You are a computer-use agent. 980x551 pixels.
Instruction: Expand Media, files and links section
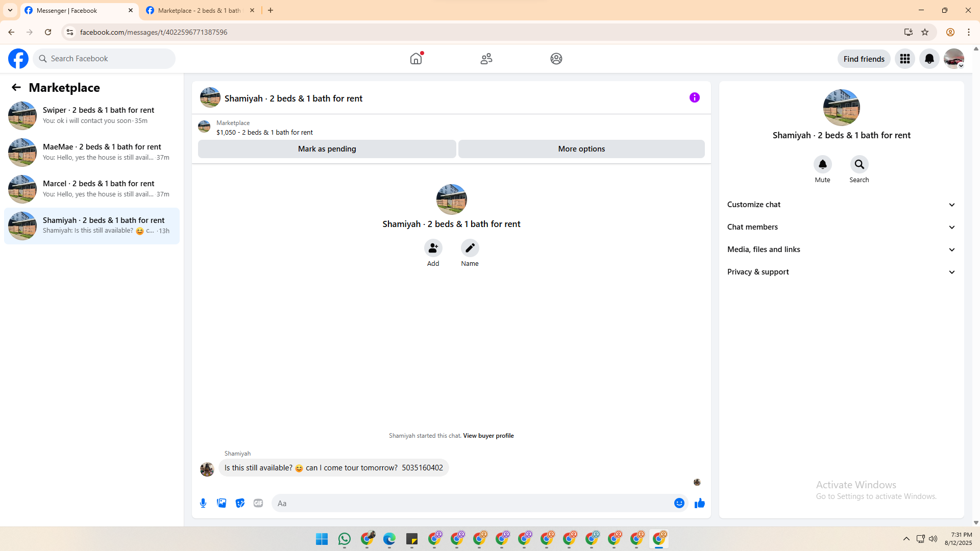tap(841, 249)
